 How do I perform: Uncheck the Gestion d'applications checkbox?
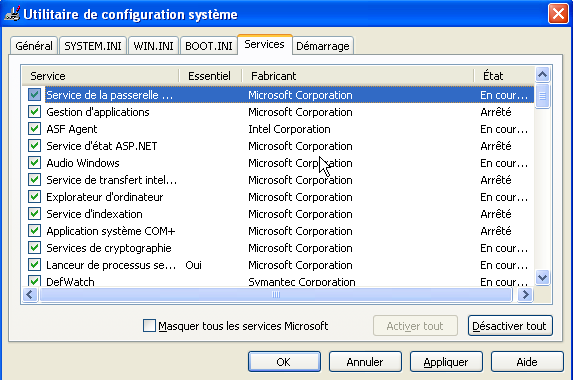34,111
